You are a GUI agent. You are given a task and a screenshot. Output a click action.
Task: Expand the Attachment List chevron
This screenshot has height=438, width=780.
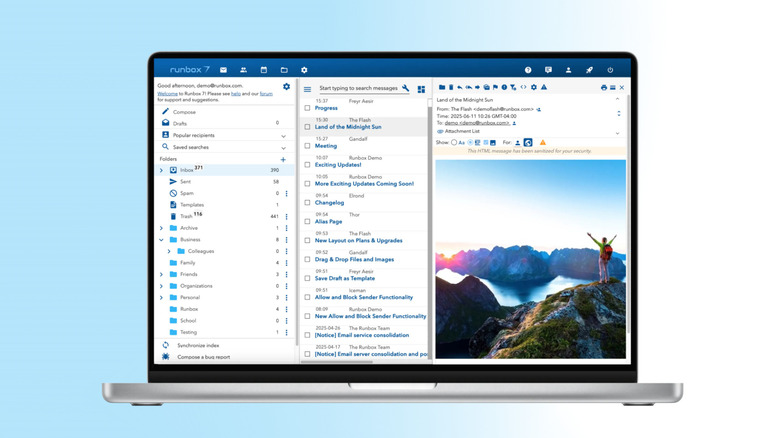(x=618, y=133)
